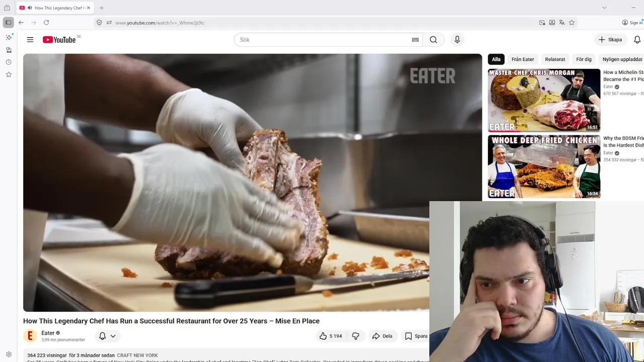
Task: Go forward with the browser forward arrow
Action: coord(34,23)
